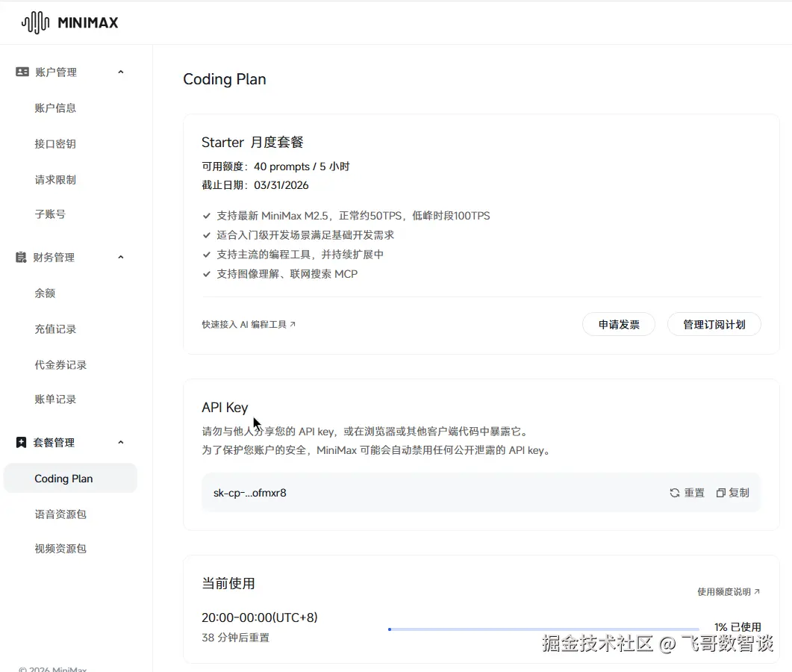Open 使用额度说明 link
The image size is (792, 672).
(729, 591)
